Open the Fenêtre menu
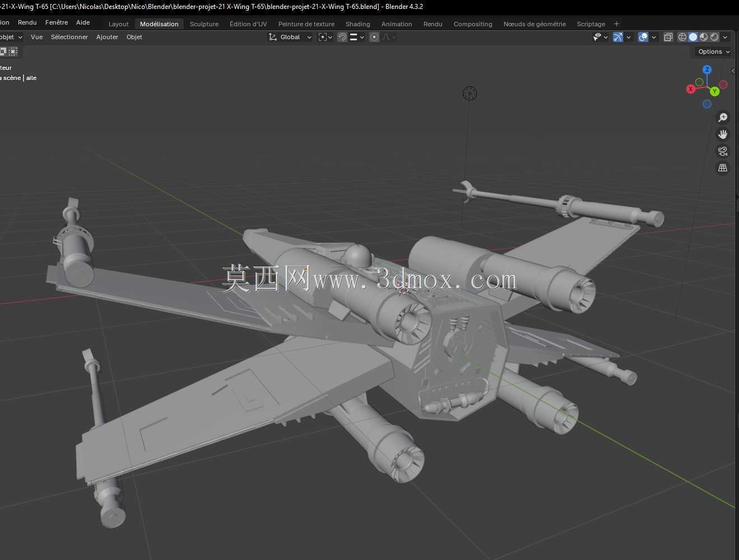This screenshot has height=560, width=739. [x=57, y=22]
